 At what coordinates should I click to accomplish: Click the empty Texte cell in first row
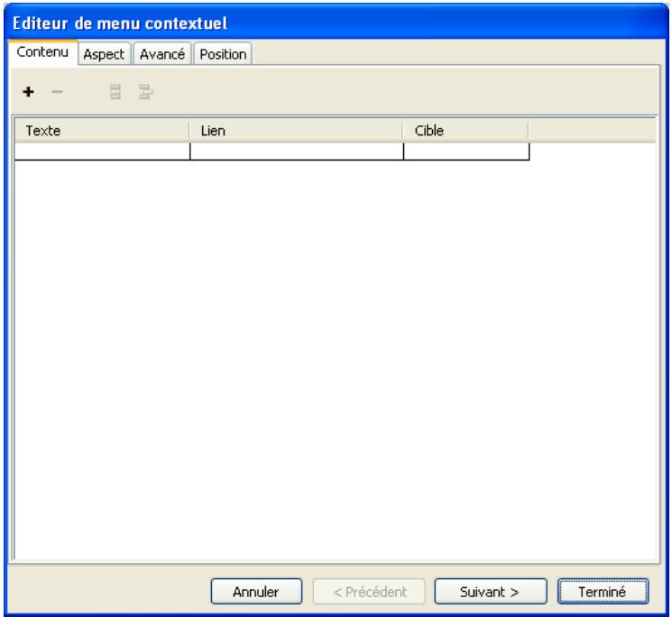[102, 152]
